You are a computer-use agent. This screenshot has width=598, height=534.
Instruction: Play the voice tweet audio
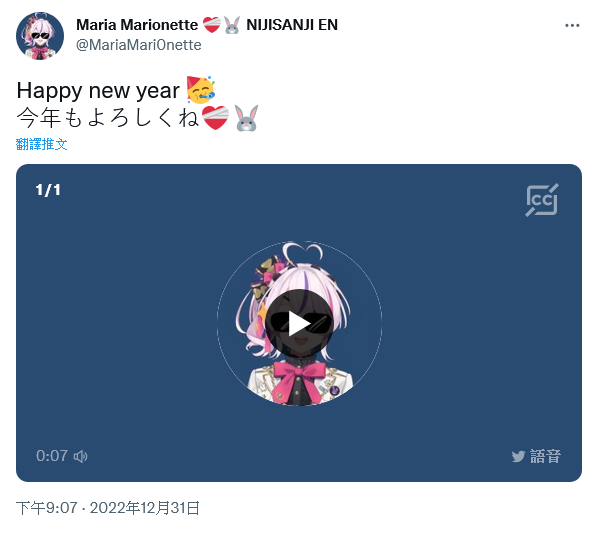[299, 323]
